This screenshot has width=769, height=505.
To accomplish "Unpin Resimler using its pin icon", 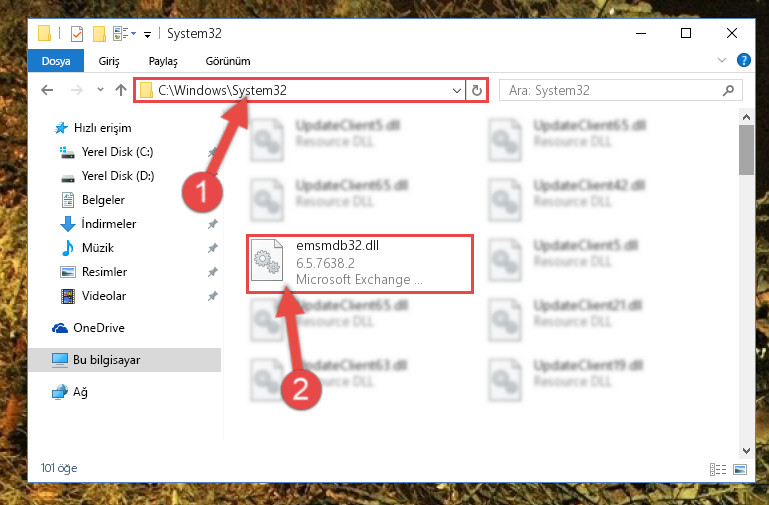I will click(x=212, y=272).
